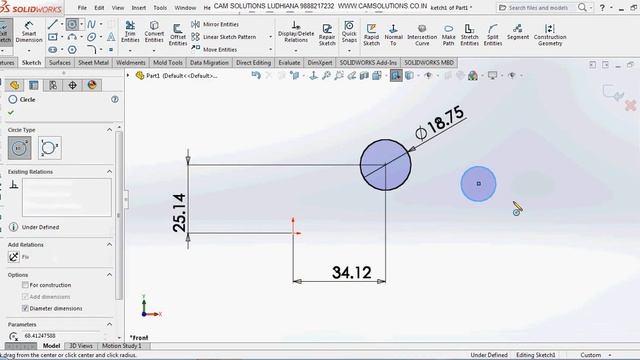Click the Text sketch tool
This screenshot has height=360, width=640.
[111, 37]
